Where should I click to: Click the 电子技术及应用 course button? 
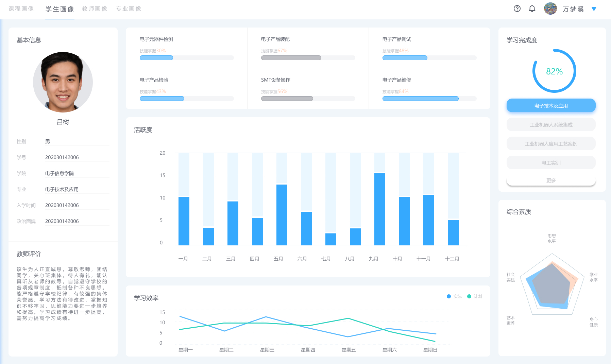[x=551, y=106]
